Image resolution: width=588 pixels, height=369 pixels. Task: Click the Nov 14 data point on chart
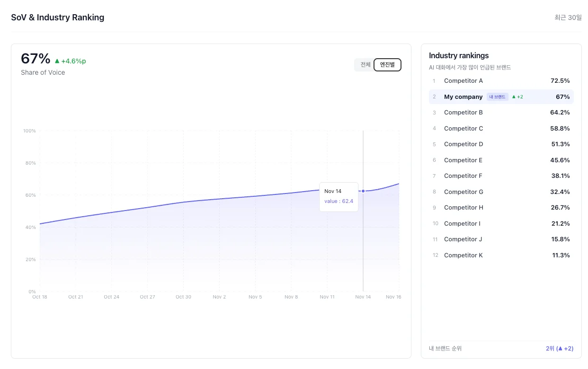click(x=363, y=191)
